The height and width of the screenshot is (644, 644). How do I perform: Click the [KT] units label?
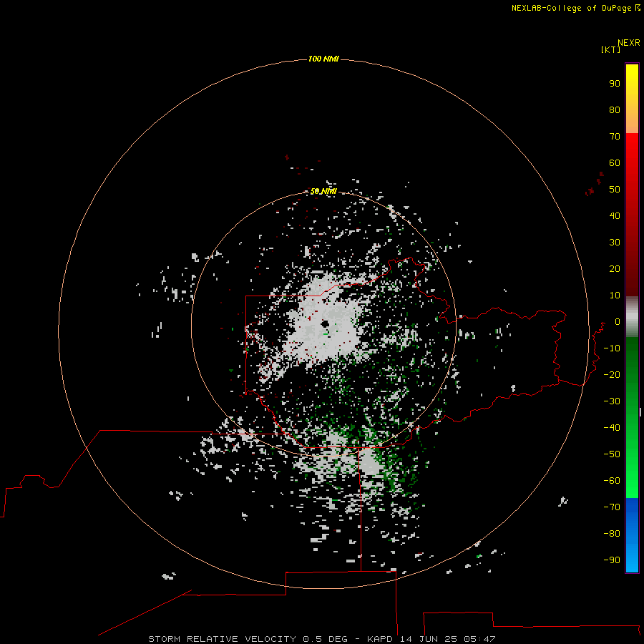610,49
